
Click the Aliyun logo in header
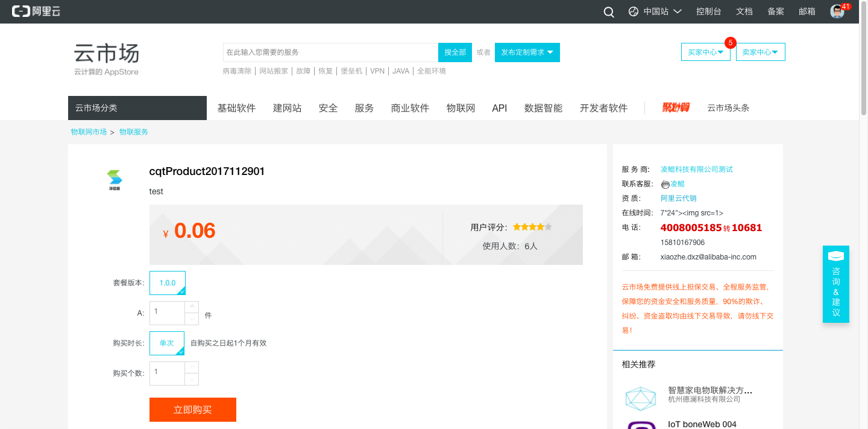pyautogui.click(x=36, y=11)
